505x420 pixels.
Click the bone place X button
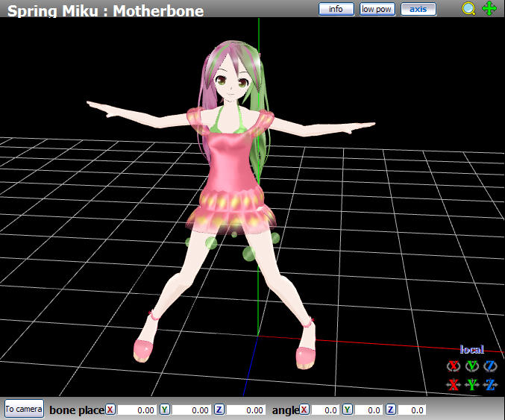(110, 410)
